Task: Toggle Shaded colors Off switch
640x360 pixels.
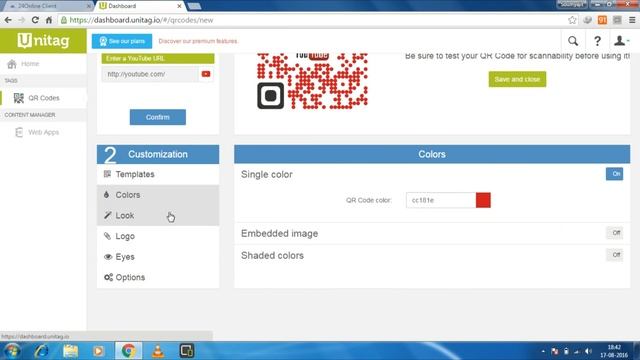Action: [615, 255]
